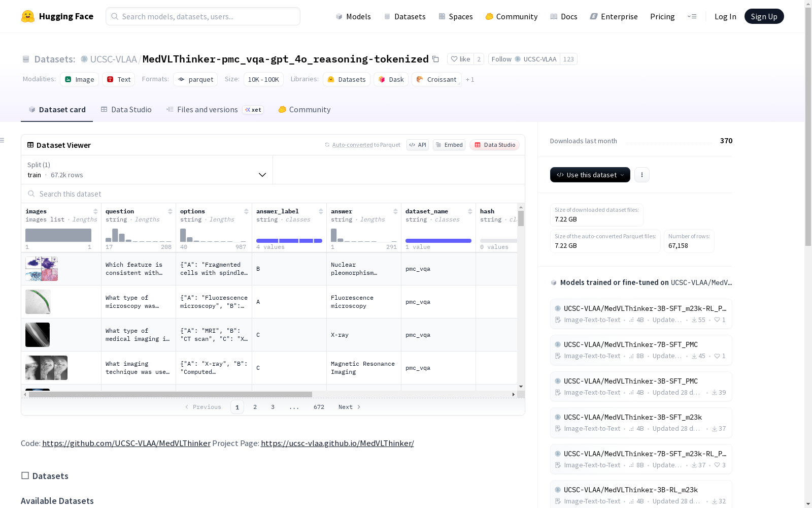Click the heart like icon button

(x=460, y=59)
